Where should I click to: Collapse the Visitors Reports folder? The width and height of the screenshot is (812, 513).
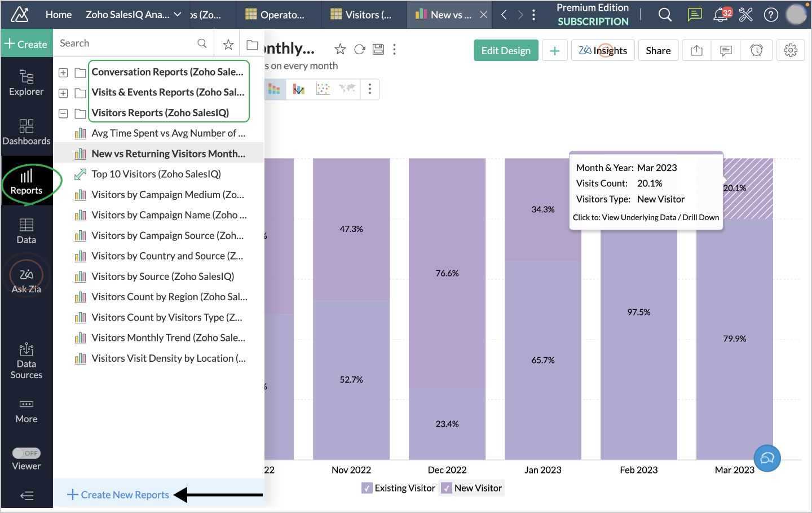point(63,113)
